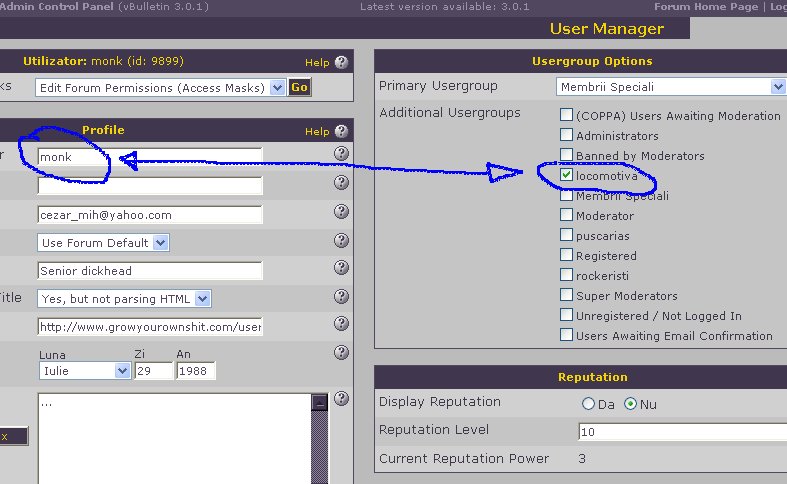Click the text area's scroll up arrow
Screen dimensions: 787x484
coord(320,402)
